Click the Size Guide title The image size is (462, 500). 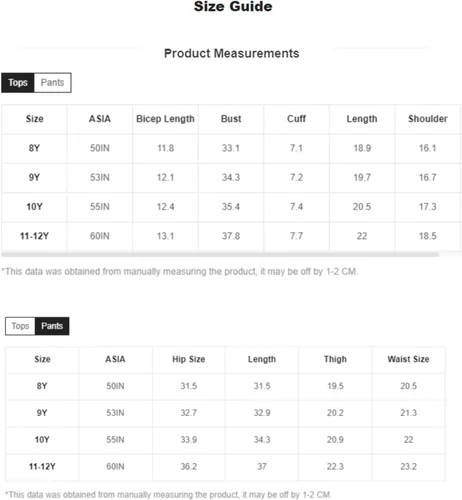pyautogui.click(x=233, y=6)
